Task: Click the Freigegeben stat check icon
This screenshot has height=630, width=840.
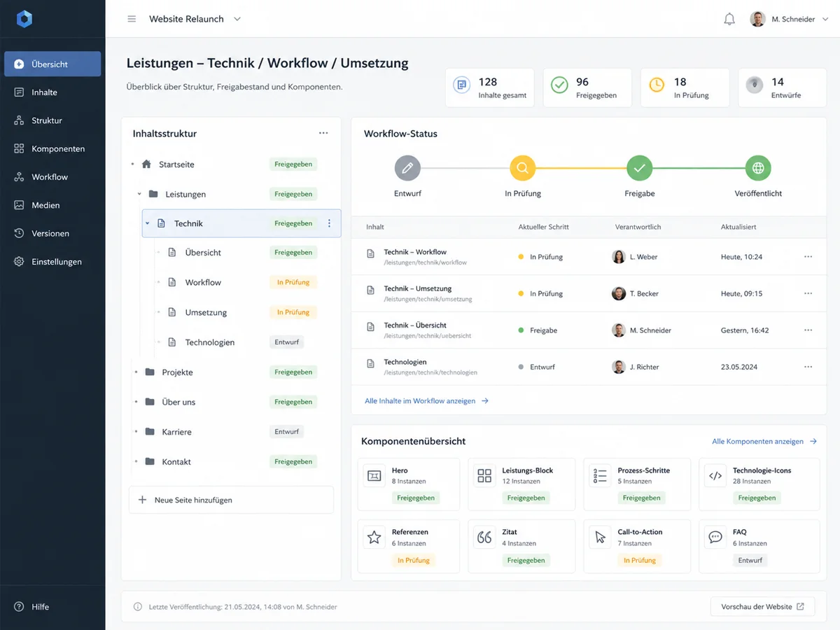Action: pos(559,85)
